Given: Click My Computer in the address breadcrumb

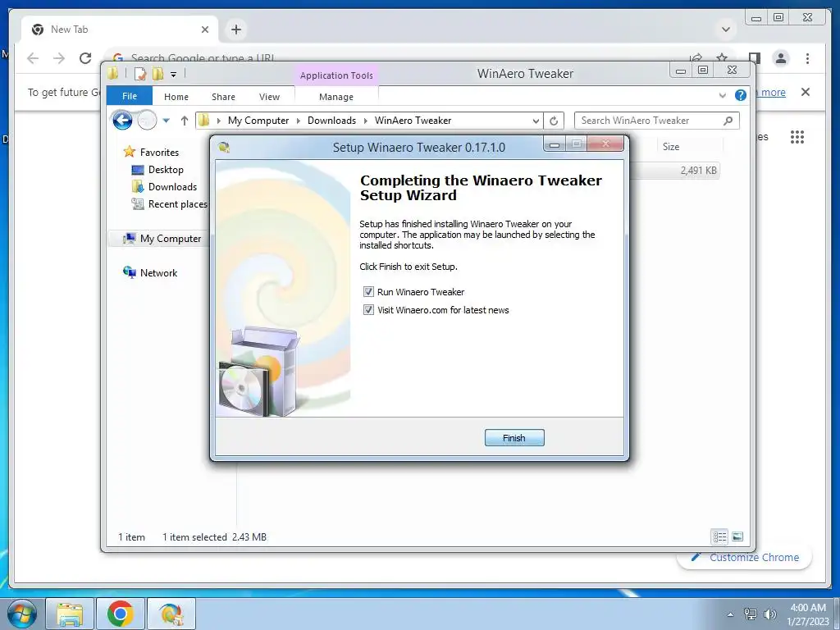Looking at the screenshot, I should (258, 121).
